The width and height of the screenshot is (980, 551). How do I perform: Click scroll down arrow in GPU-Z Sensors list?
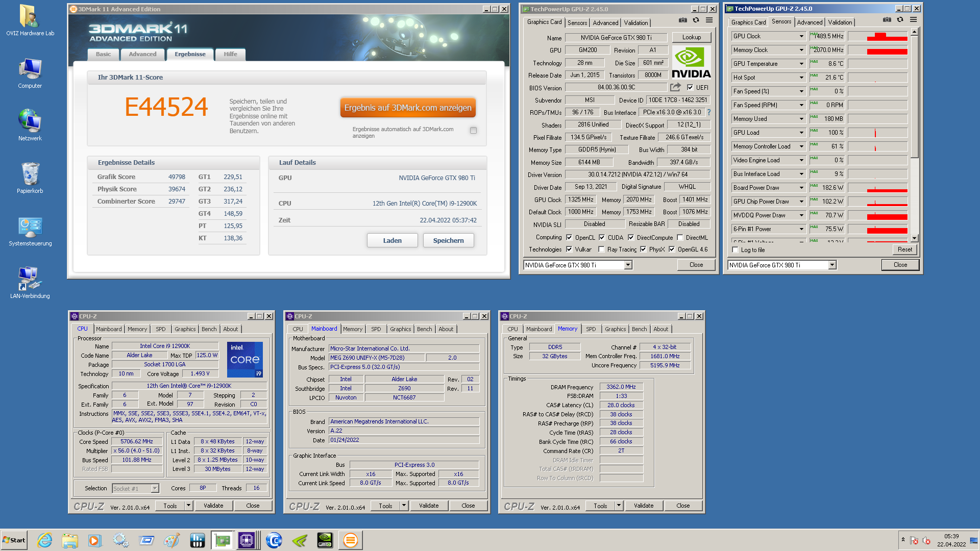tap(914, 238)
